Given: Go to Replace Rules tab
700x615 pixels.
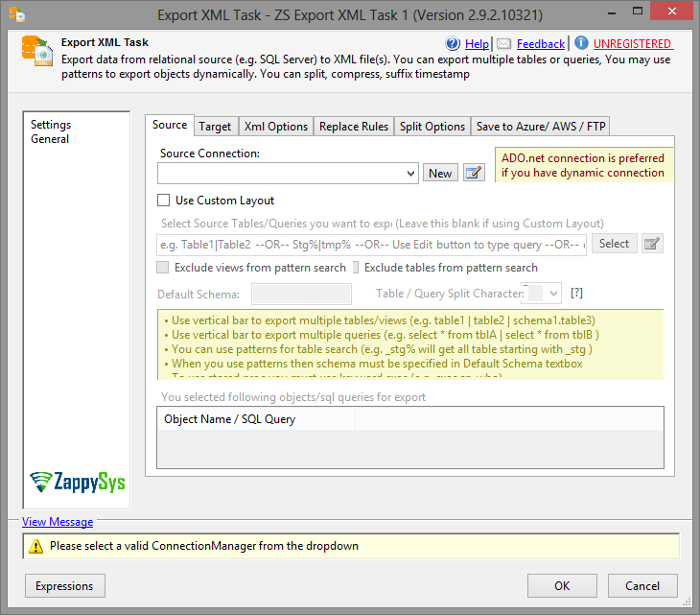Looking at the screenshot, I should [354, 127].
